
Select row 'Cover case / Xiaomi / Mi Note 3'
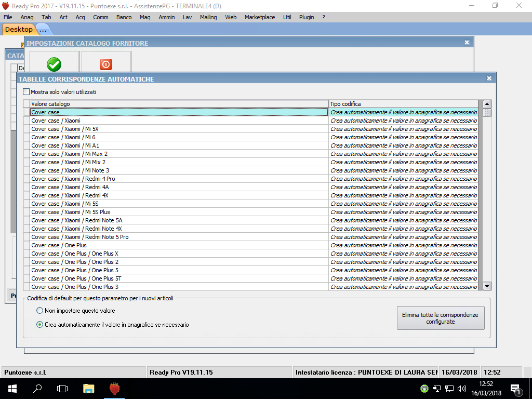179,170
